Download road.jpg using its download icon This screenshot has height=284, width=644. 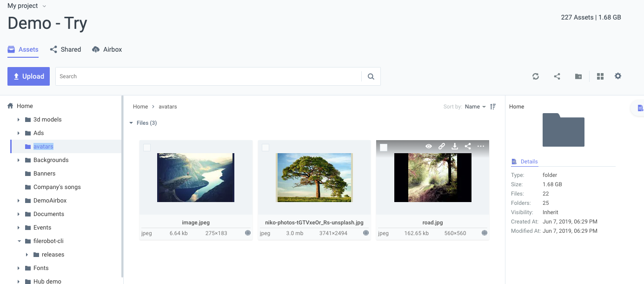tap(455, 146)
